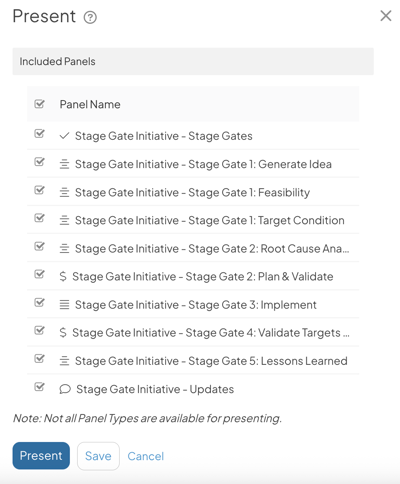400x484 pixels.
Task: Click the checkmark icon for Stage Gates panel
Action: coord(64,136)
